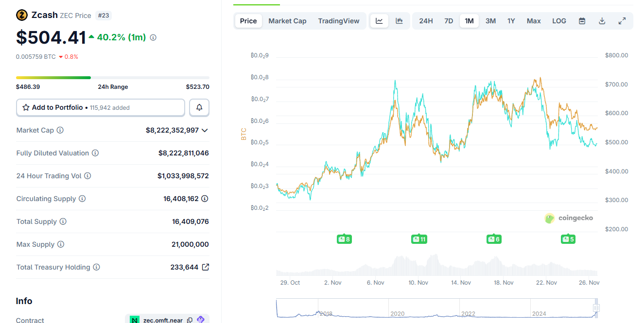The image size is (644, 323).
Task: Click the Add to Portfolio button
Action: [x=100, y=107]
